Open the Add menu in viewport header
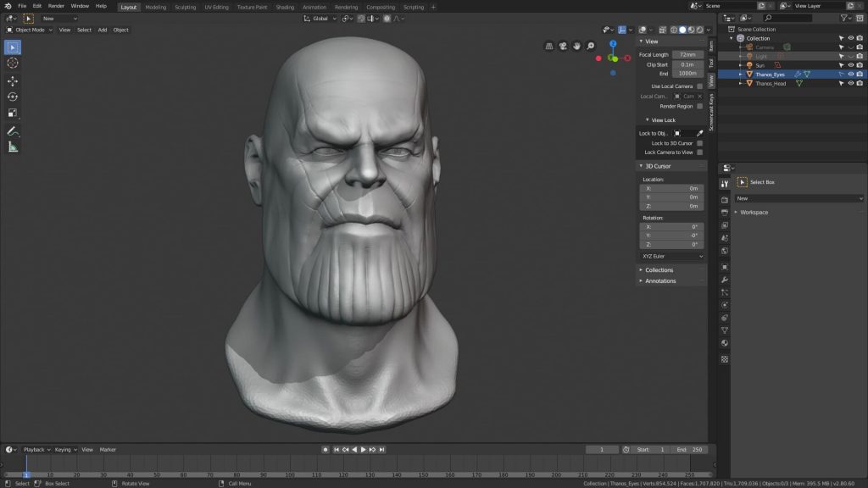 103,30
